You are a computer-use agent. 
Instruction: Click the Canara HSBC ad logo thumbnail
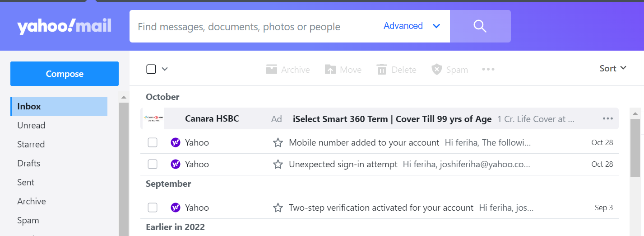pos(153,118)
